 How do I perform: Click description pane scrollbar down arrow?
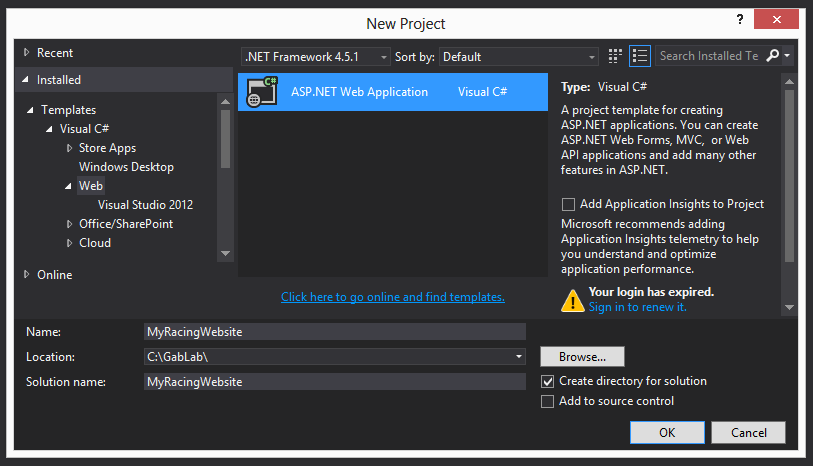[789, 307]
